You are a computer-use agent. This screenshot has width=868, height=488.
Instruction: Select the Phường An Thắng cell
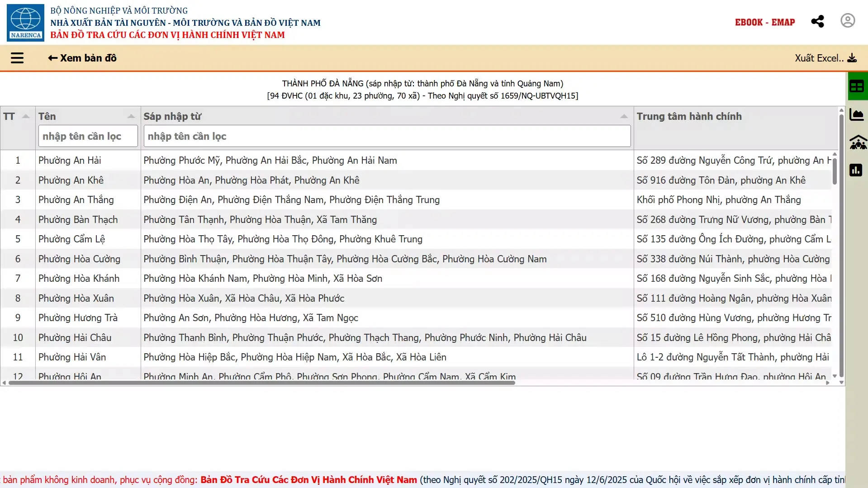click(x=88, y=199)
